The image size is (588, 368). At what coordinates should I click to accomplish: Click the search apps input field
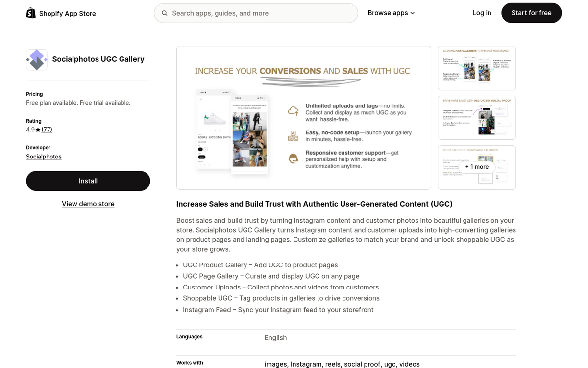[256, 13]
